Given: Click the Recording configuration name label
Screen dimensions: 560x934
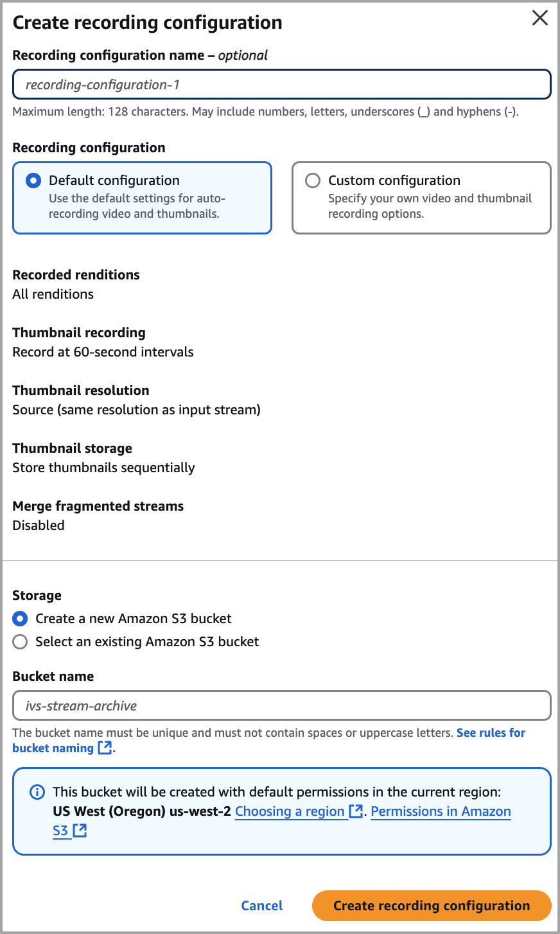Looking at the screenshot, I should 108,55.
